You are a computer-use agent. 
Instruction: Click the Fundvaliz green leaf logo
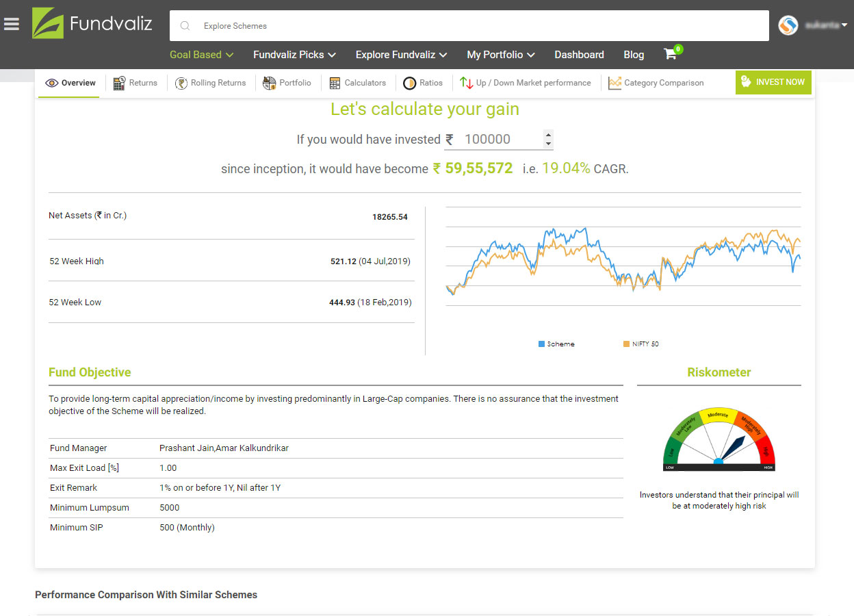pos(48,23)
